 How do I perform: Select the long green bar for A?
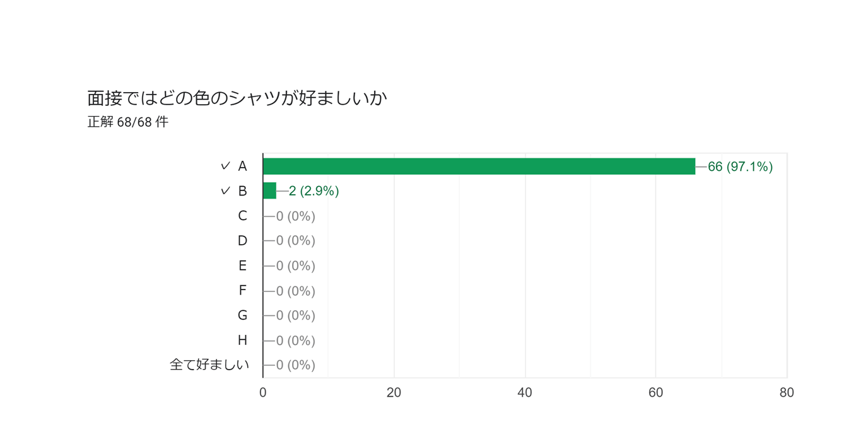point(479,166)
